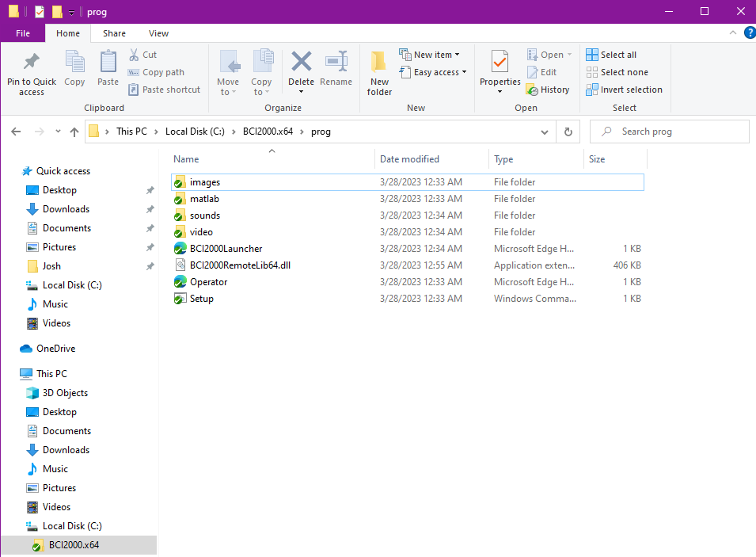Select the video folder

point(408,232)
